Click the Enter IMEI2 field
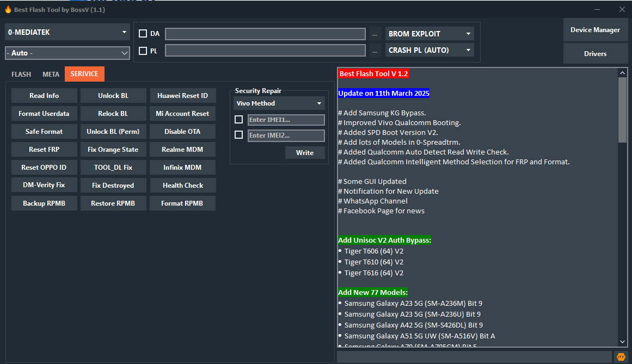 pos(286,135)
